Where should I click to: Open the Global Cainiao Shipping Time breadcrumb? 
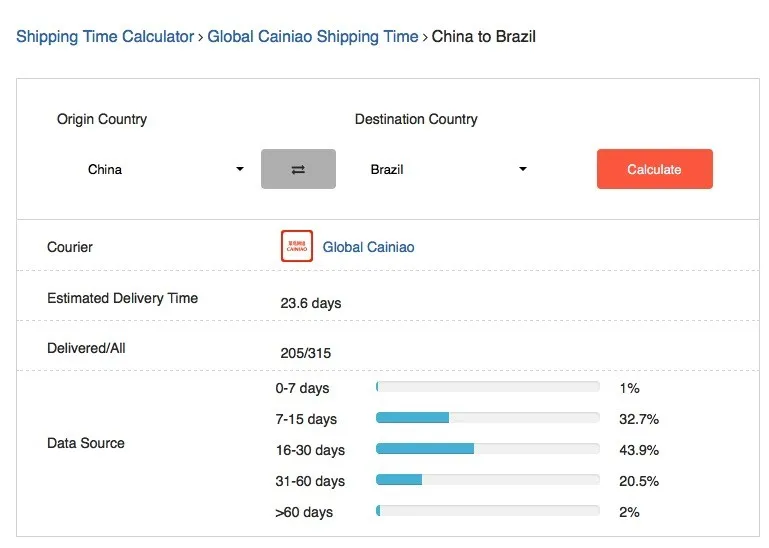coord(313,36)
